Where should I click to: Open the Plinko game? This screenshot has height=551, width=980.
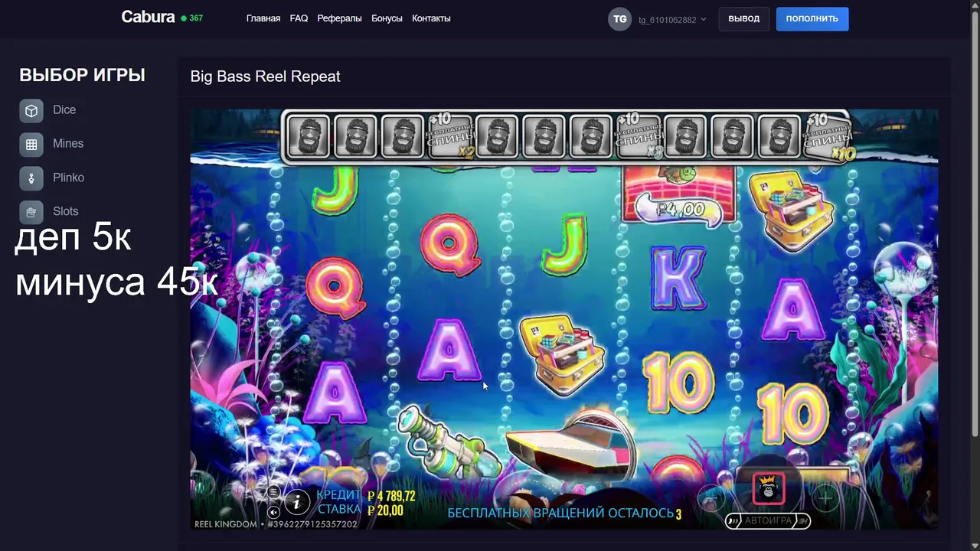[51, 178]
